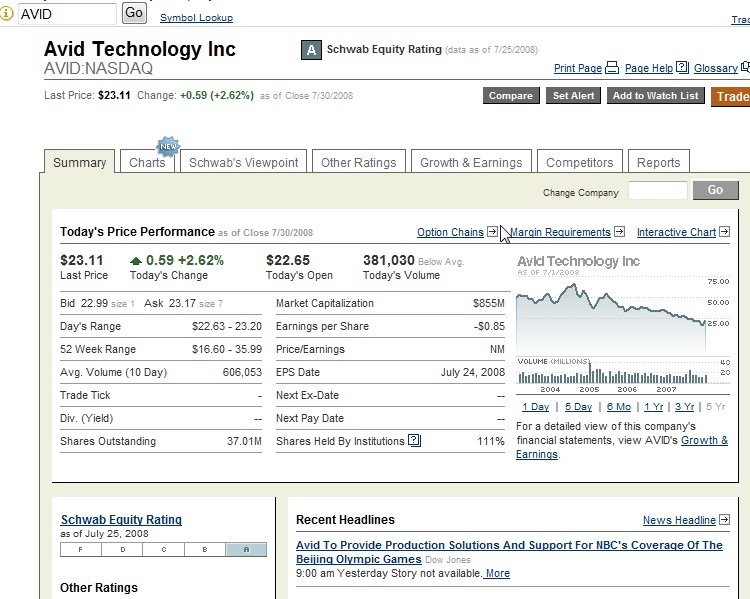The width and height of the screenshot is (750, 599).
Task: Select the 1 Day chart range
Action: (535, 407)
